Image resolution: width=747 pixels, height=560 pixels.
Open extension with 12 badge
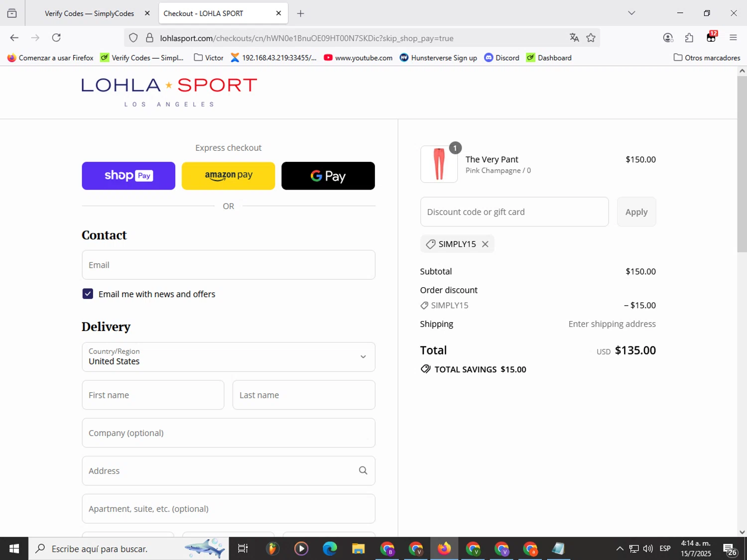[711, 37]
